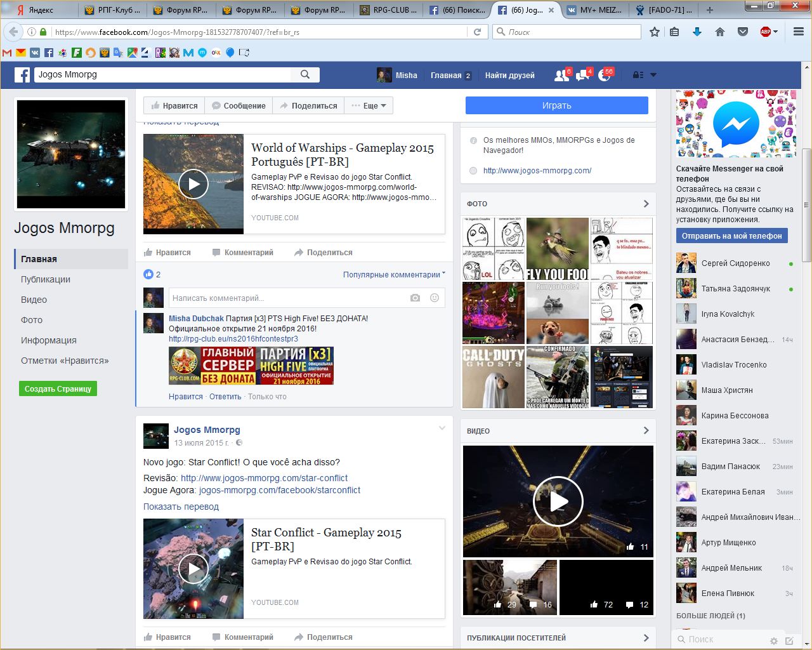The height and width of the screenshot is (650, 812).
Task: Expand the ВИДЕО section arrow
Action: click(646, 430)
